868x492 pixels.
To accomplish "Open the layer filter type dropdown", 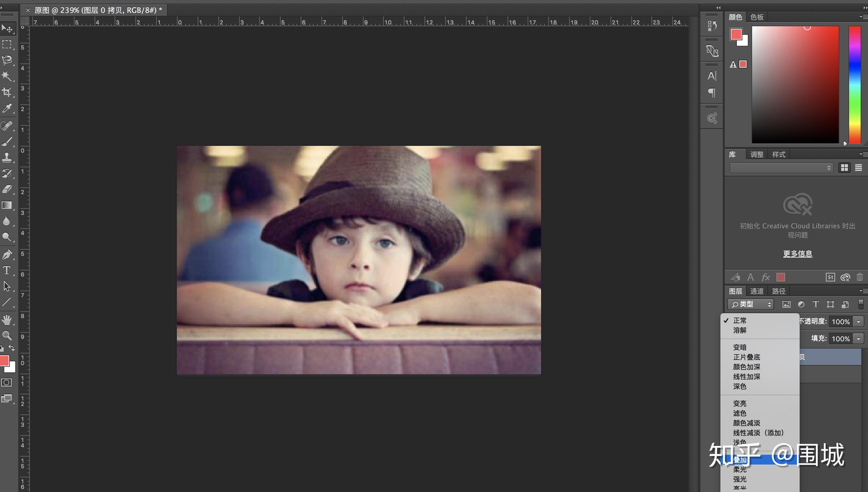I will (751, 304).
